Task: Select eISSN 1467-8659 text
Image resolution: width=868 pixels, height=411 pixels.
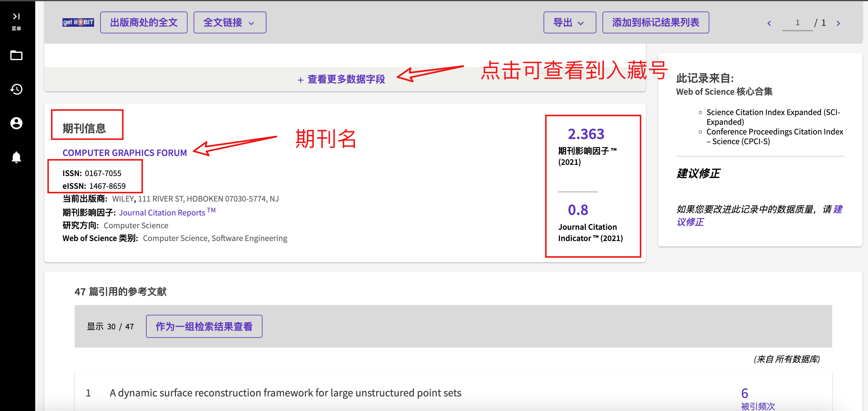Action: click(x=94, y=186)
